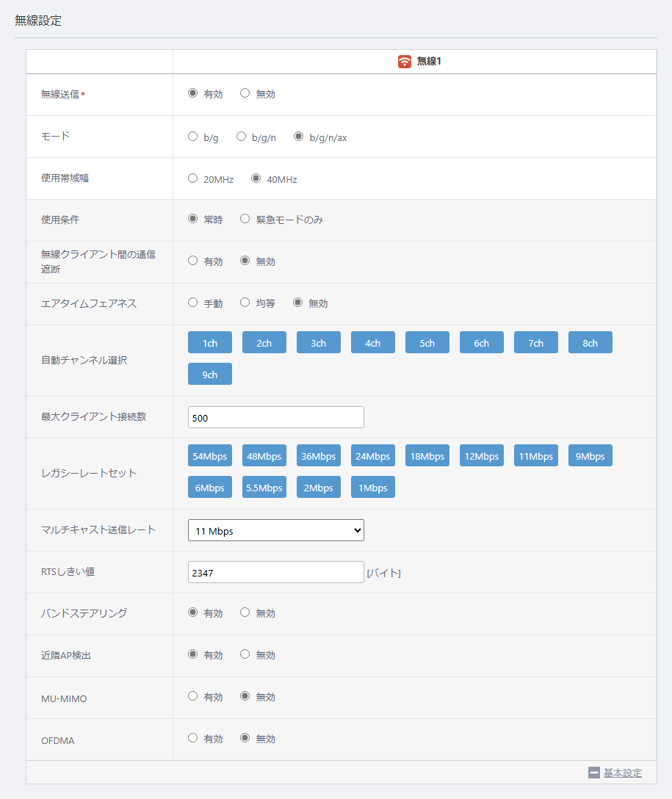Viewport: 672px width, 799px height.
Task: Set エアタイムフェアネス to 無効
Action: pos(297,302)
